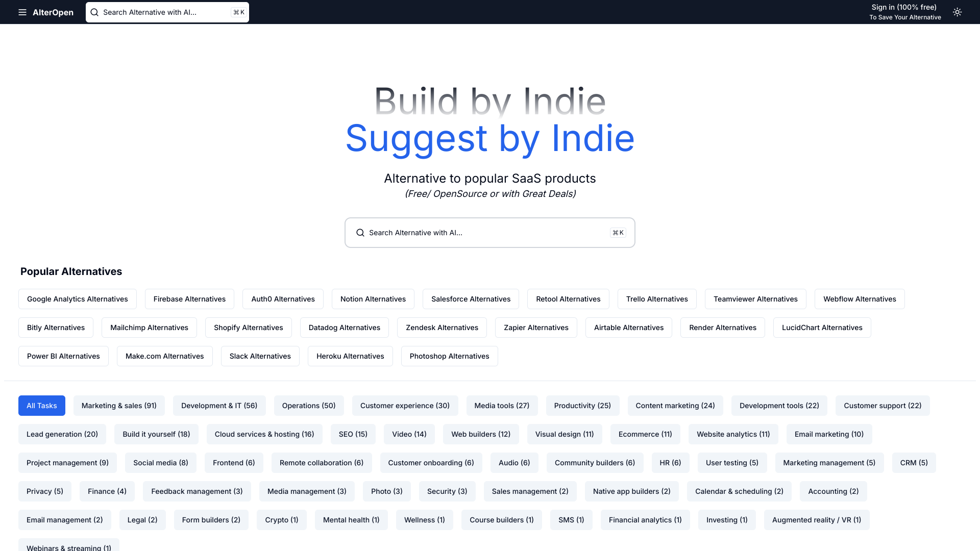Expand the Customer experience 30 filter
Viewport: 980px width, 551px height.
click(405, 405)
